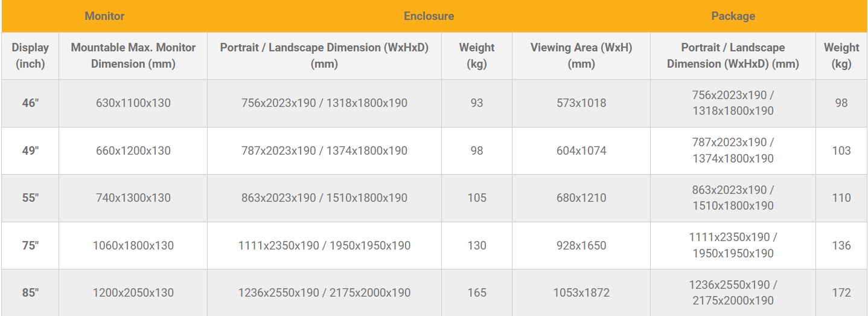Image resolution: width=868 pixels, height=316 pixels.
Task: Select the Mountable Max. Monitor Dimension header
Action: (133, 56)
